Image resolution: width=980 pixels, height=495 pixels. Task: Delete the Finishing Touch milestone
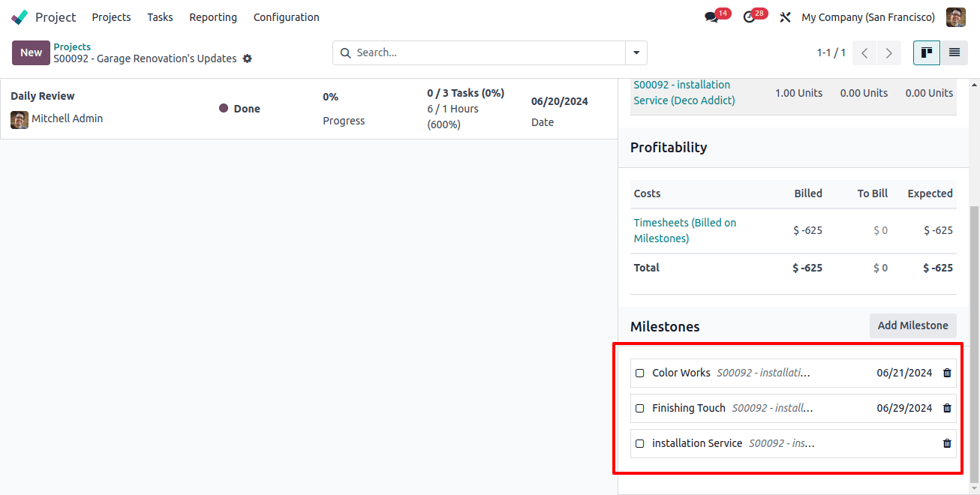tap(947, 408)
